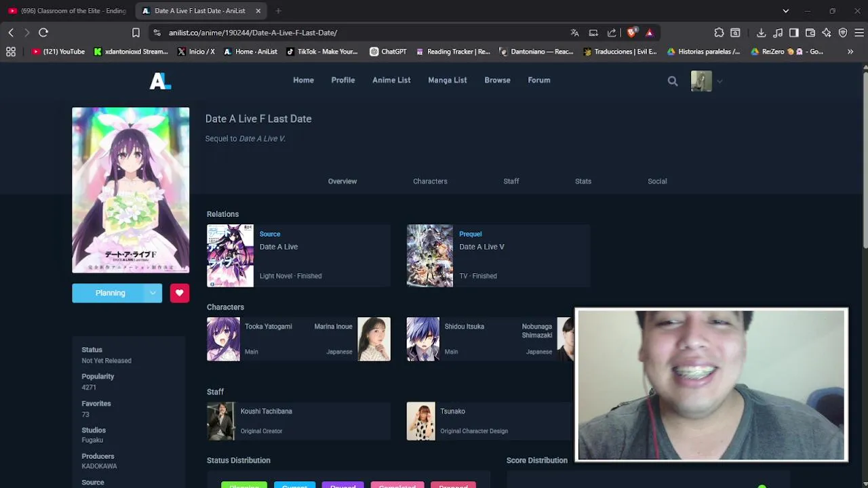
Task: Open the media control music note icon
Action: click(x=778, y=33)
